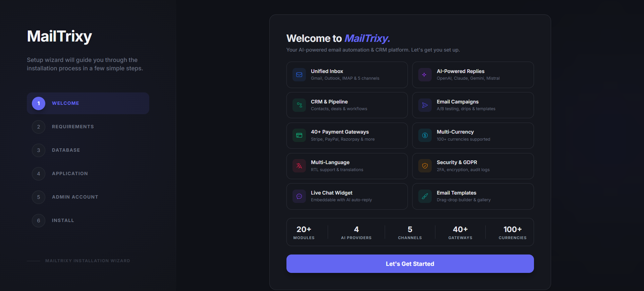Click the 'Welcome to MailTrixy.' heading
The height and width of the screenshot is (291, 644).
pos(338,39)
